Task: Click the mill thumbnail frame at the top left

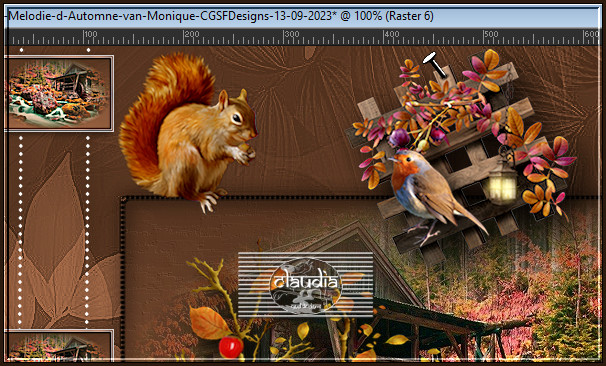Action: pos(59,93)
